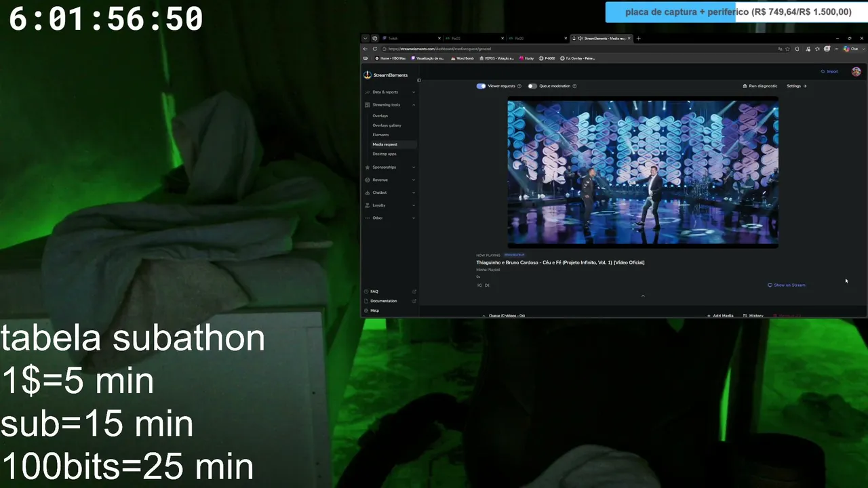The image size is (868, 488).
Task: Switch to the StreamElements Media request tab
Action: (x=603, y=39)
